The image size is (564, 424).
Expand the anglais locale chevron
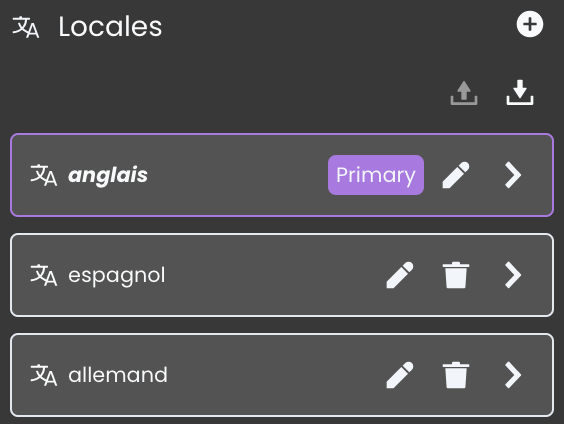pyautogui.click(x=513, y=175)
